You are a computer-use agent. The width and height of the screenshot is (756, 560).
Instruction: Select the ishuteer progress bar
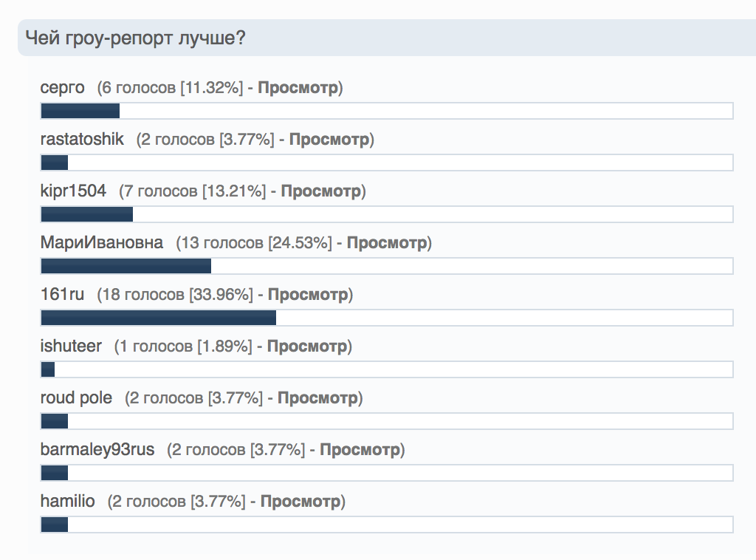click(387, 369)
